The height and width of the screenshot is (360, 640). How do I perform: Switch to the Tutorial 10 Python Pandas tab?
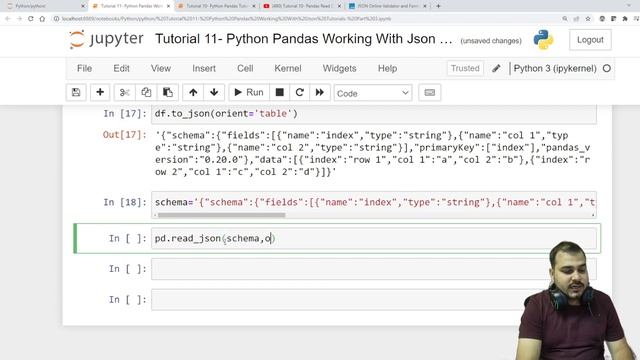(x=216, y=6)
